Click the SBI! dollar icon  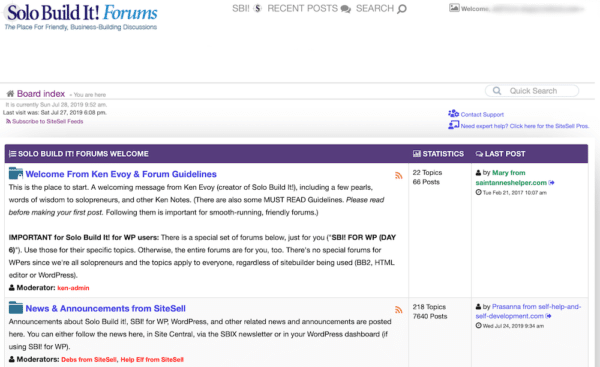pyautogui.click(x=258, y=8)
